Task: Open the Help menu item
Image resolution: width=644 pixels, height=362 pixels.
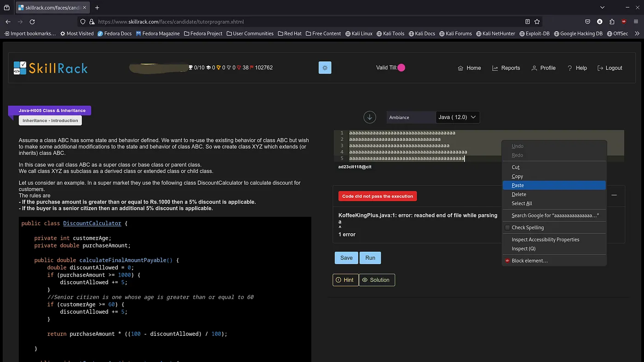Action: (x=577, y=68)
